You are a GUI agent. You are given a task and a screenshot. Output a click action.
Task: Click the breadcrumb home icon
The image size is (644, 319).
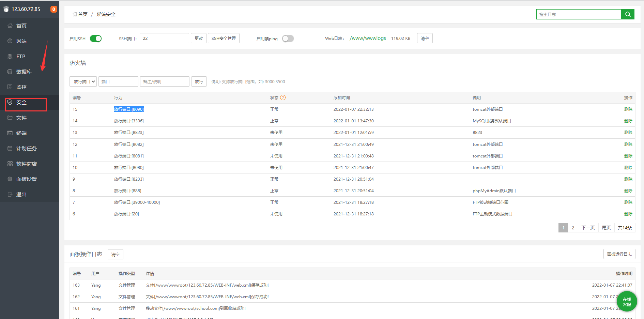tap(75, 14)
